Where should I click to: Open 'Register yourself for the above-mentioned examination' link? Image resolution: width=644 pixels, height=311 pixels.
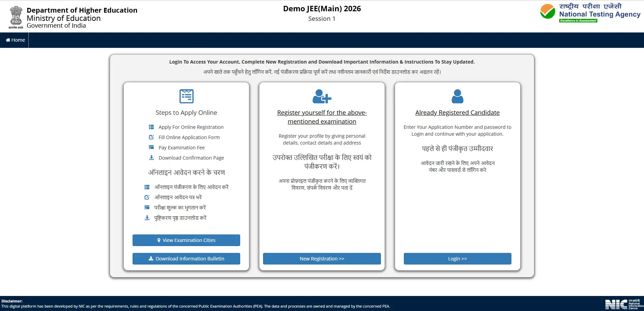(x=322, y=117)
